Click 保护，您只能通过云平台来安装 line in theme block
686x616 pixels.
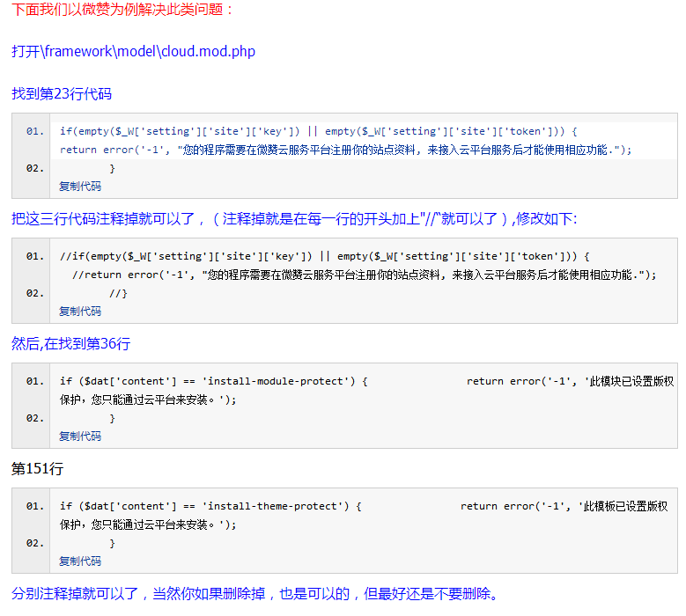pos(148,524)
